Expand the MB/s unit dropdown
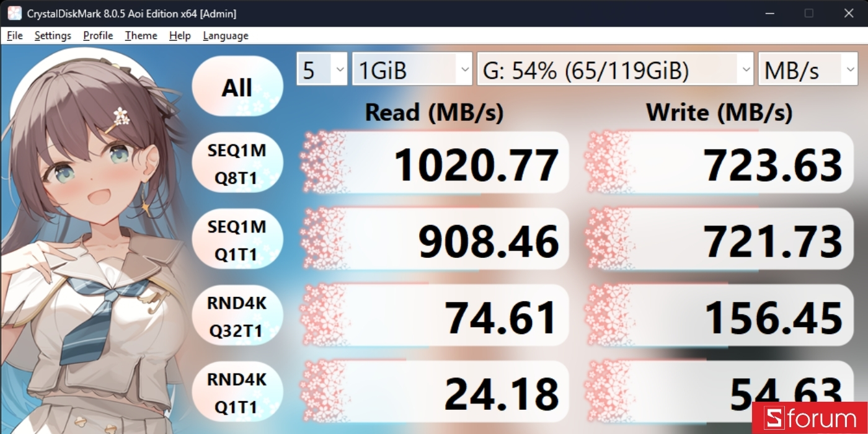 [x=808, y=69]
